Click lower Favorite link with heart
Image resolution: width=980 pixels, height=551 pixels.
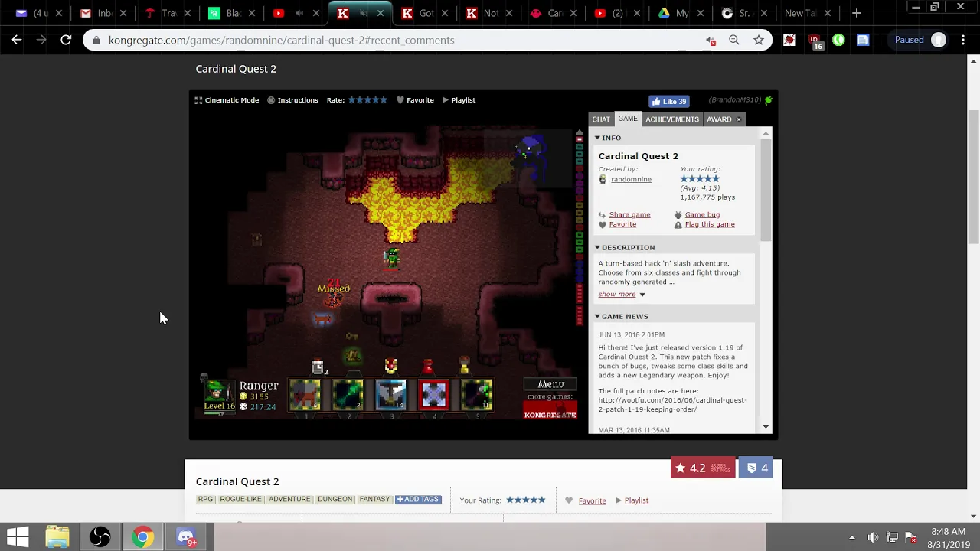(592, 500)
